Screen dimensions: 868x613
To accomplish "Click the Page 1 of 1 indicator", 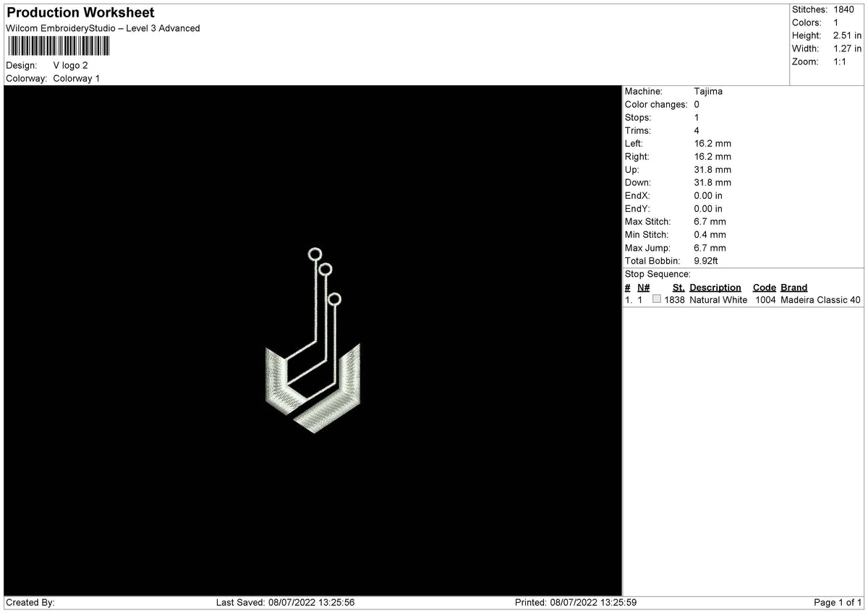I will (x=835, y=601).
